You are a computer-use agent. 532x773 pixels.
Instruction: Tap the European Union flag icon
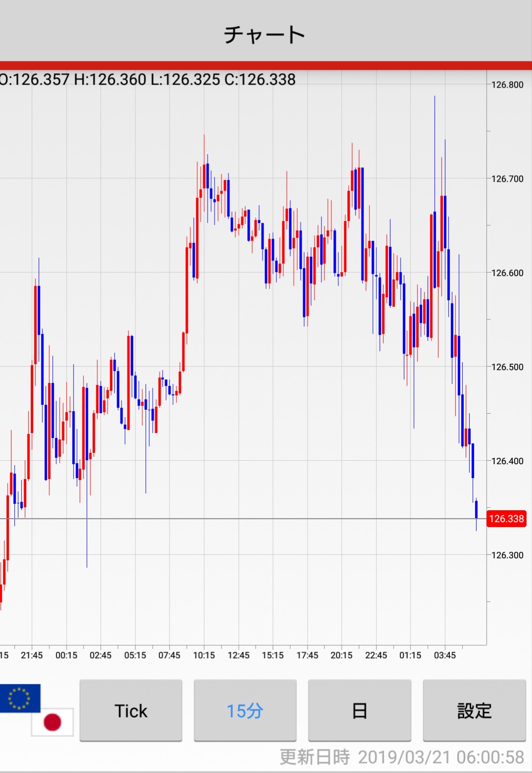20,698
